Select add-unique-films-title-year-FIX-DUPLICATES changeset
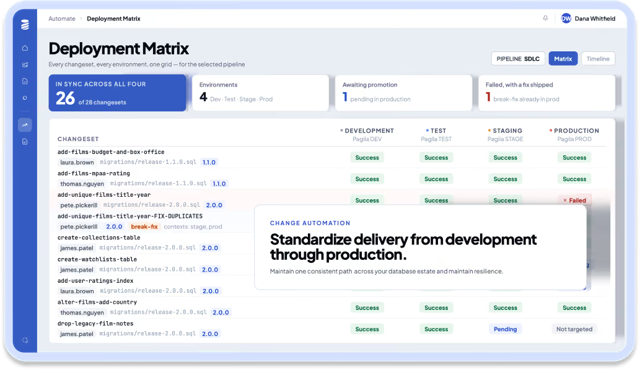This screenshot has height=370, width=640. coord(130,216)
